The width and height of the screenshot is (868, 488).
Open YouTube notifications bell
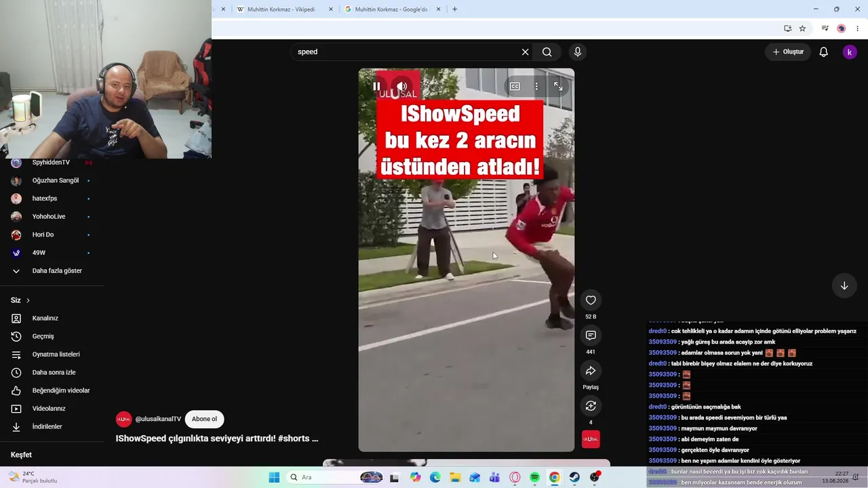[x=824, y=52]
